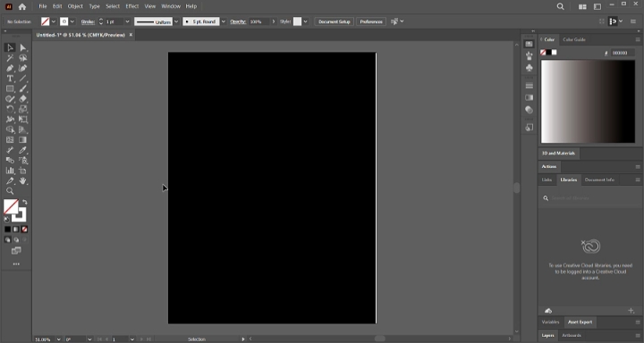Select the Width tool
Image resolution: width=644 pixels, height=343 pixels.
(x=10, y=120)
